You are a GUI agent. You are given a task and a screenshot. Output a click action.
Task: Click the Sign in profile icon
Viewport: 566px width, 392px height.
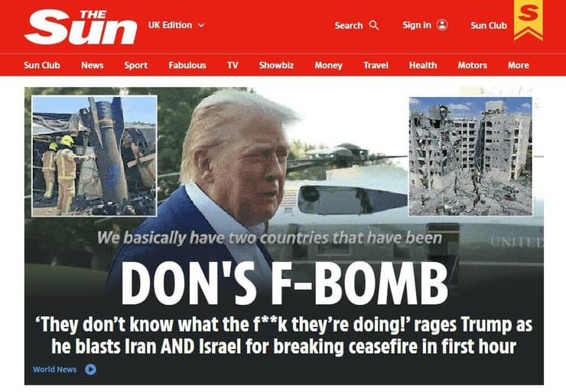[442, 25]
